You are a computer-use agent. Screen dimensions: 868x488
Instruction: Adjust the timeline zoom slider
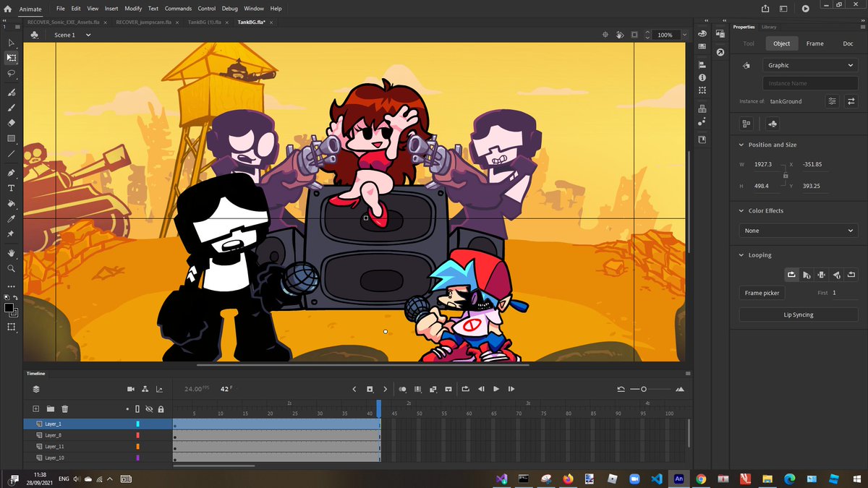pos(644,389)
